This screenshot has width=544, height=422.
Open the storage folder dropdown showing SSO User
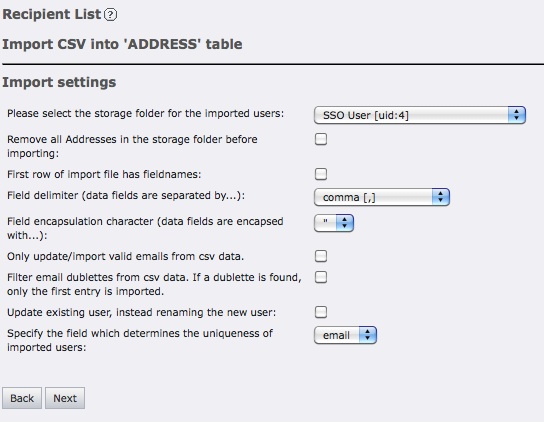click(420, 115)
